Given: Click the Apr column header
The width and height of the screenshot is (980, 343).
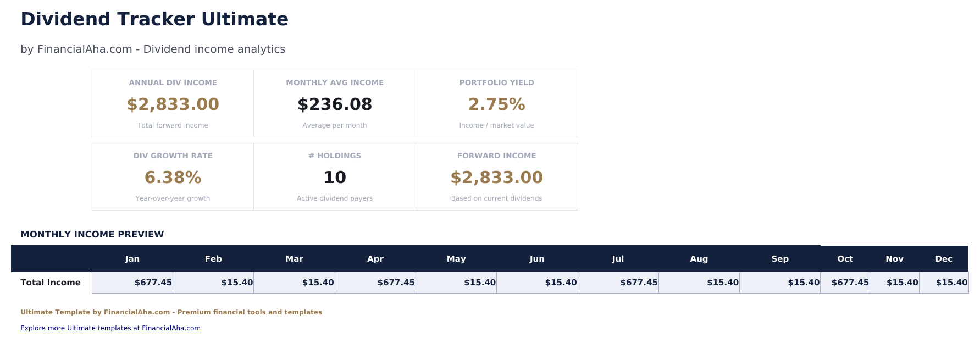Looking at the screenshot, I should [x=375, y=259].
